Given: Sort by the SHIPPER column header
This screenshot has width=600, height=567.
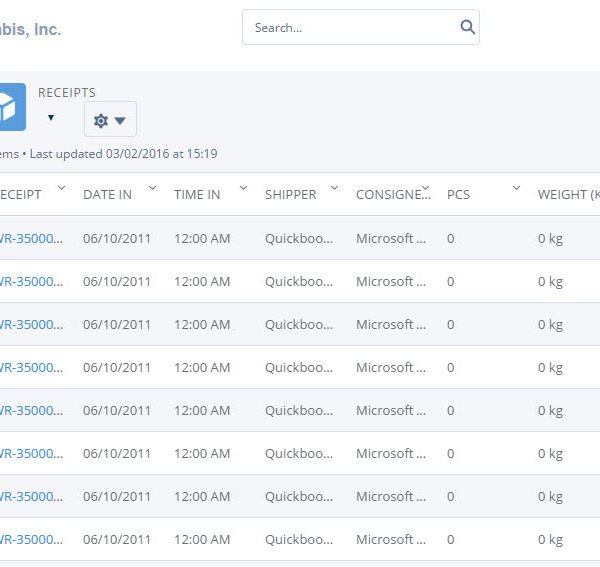Looking at the screenshot, I should point(291,195).
